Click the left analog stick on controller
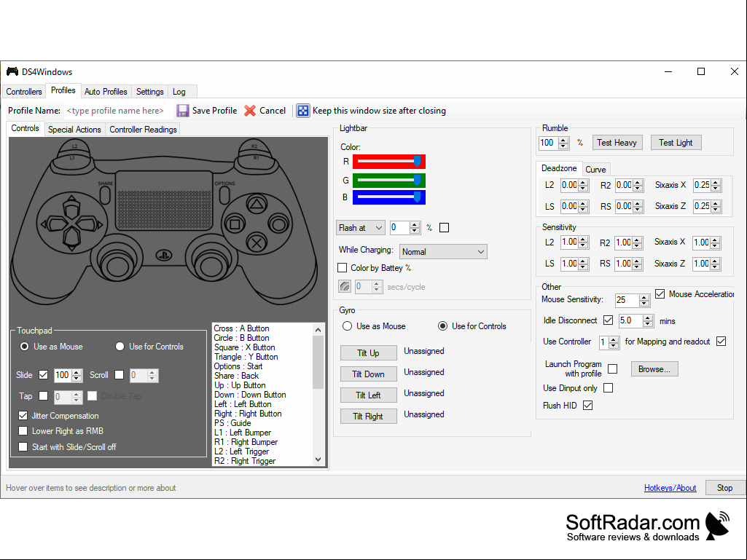 pos(117,265)
